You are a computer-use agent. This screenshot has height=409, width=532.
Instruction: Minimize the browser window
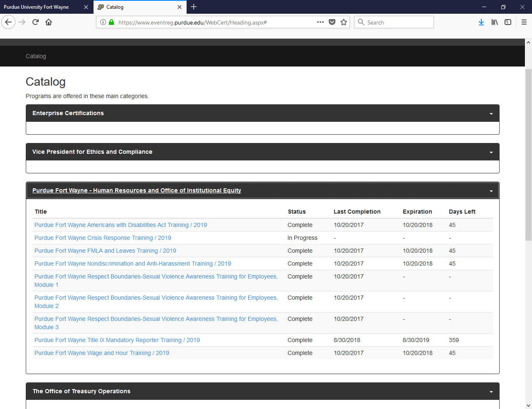484,7
